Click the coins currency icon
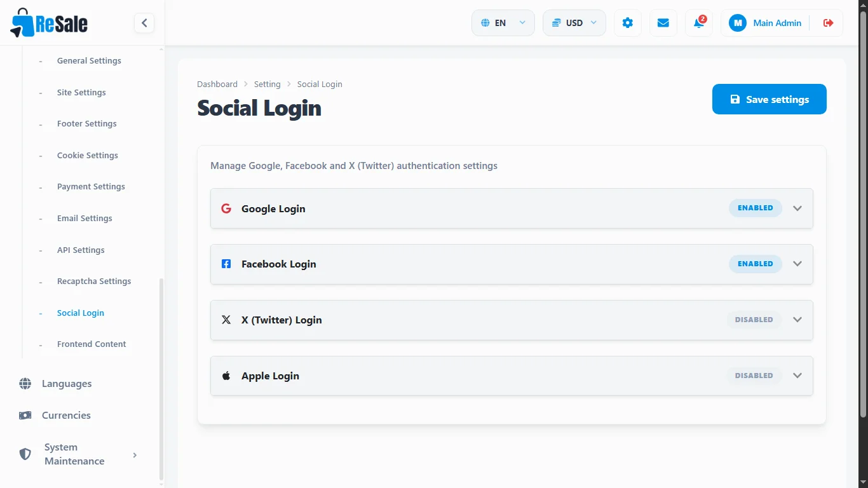This screenshot has height=488, width=868. click(556, 23)
